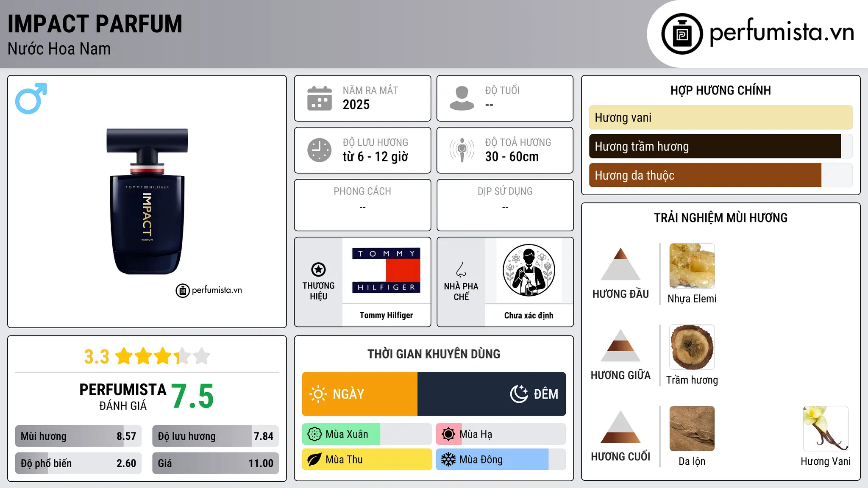Open the Da lộn suede ingredient photo
The height and width of the screenshot is (488, 868).
(692, 429)
